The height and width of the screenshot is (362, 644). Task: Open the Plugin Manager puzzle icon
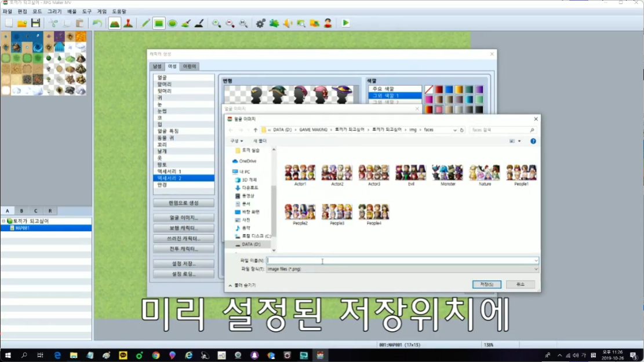pyautogui.click(x=274, y=23)
